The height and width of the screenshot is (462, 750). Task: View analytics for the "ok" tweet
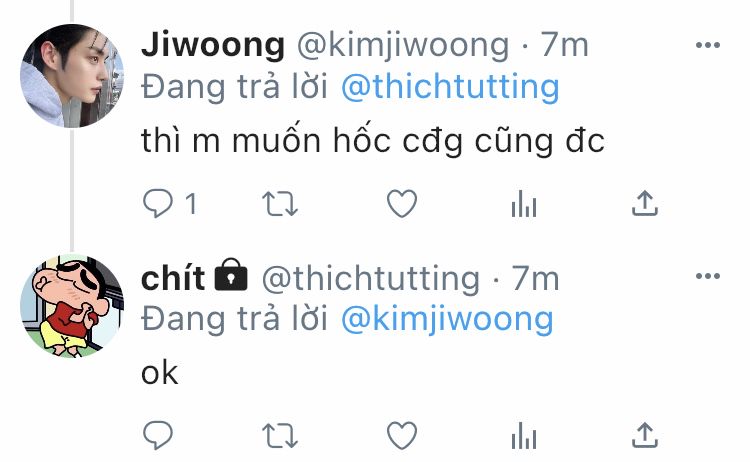click(x=524, y=436)
